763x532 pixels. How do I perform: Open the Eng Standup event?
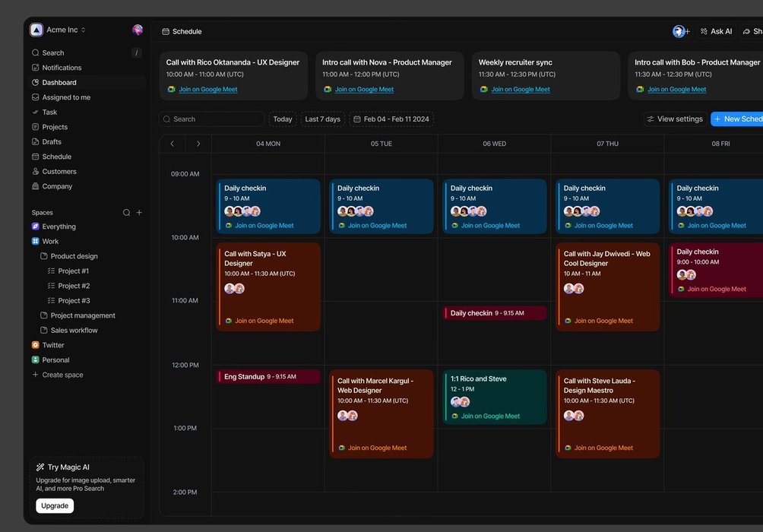268,377
